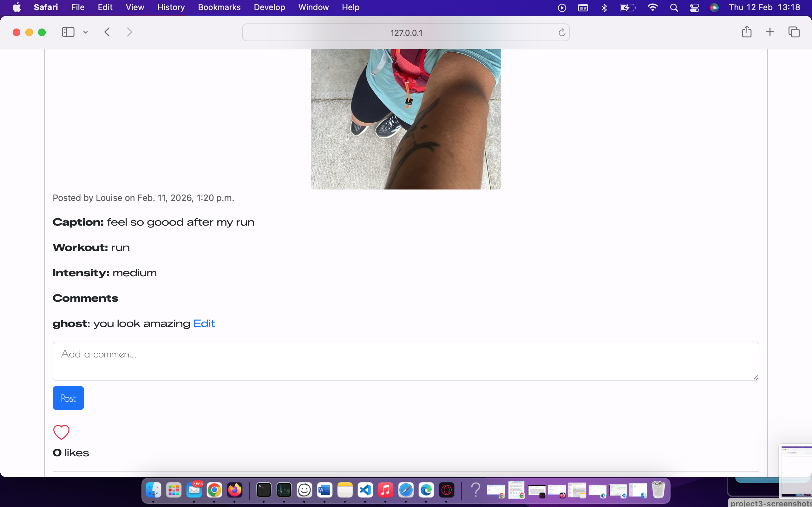Image resolution: width=812 pixels, height=507 pixels.
Task: Open a new tab with the plus icon
Action: (x=770, y=32)
